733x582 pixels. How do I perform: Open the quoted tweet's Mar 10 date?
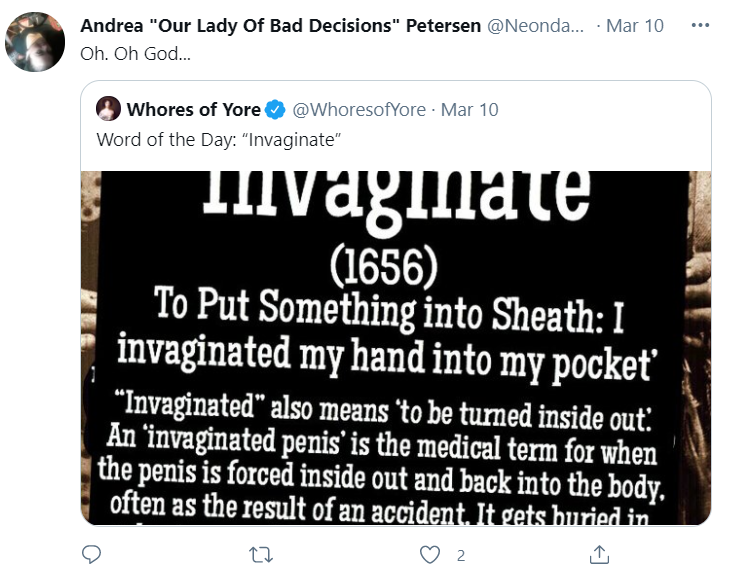coord(469,110)
